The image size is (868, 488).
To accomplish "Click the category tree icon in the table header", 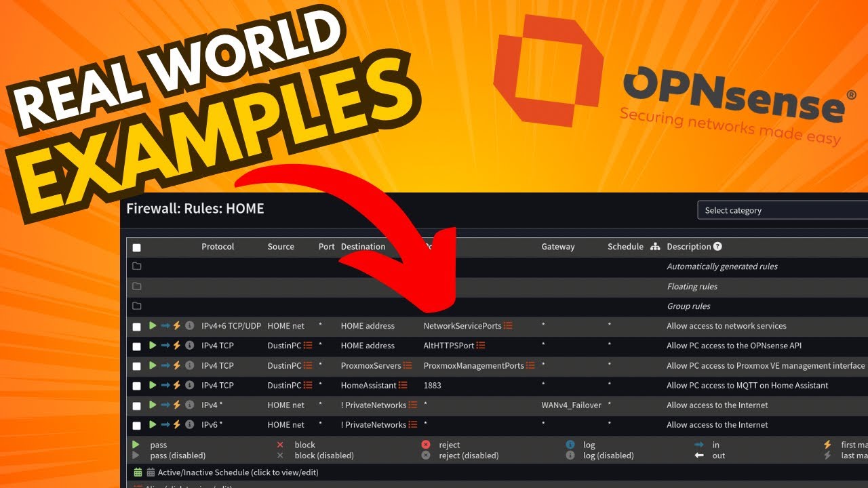I will (655, 247).
